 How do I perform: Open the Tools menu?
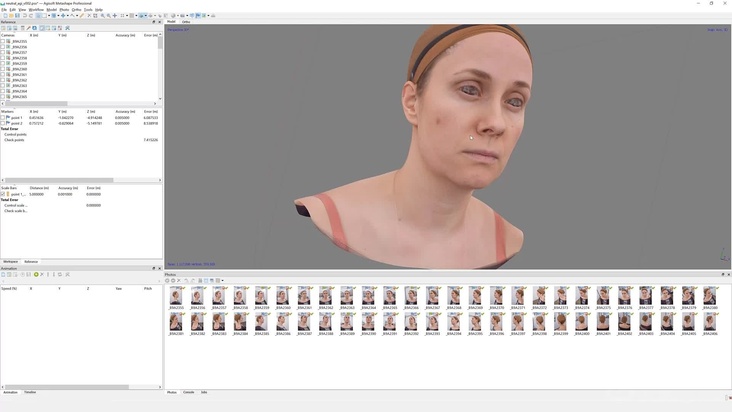88,9
